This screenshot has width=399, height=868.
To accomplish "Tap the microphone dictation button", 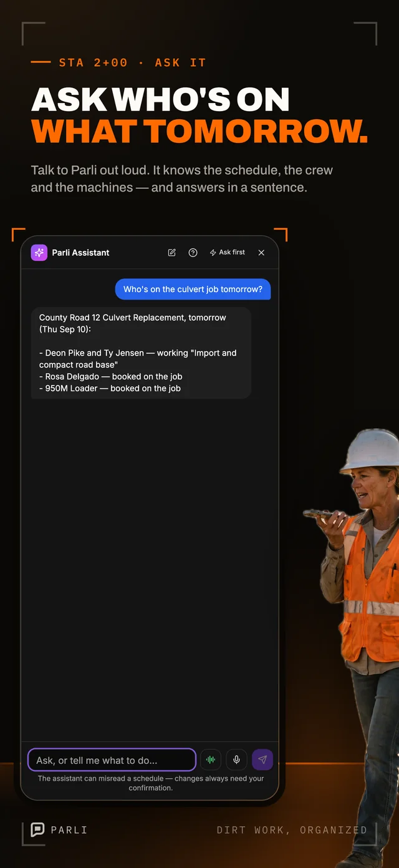I will 236,759.
